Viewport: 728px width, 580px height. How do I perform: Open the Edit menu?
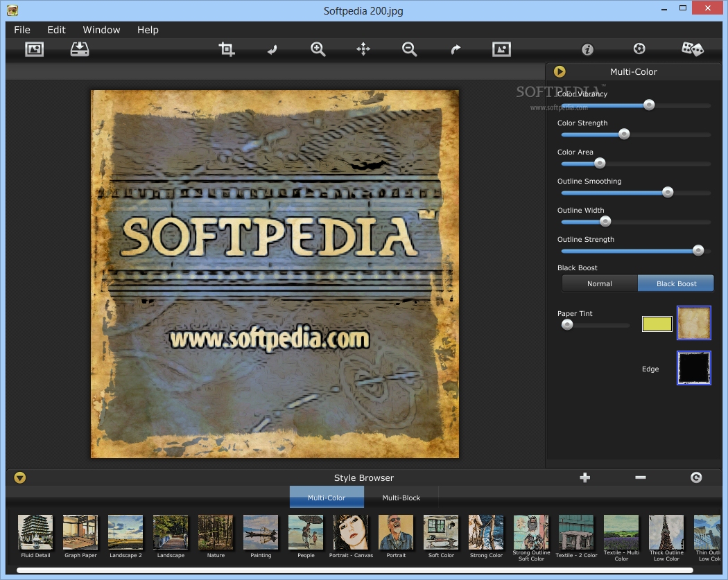56,30
